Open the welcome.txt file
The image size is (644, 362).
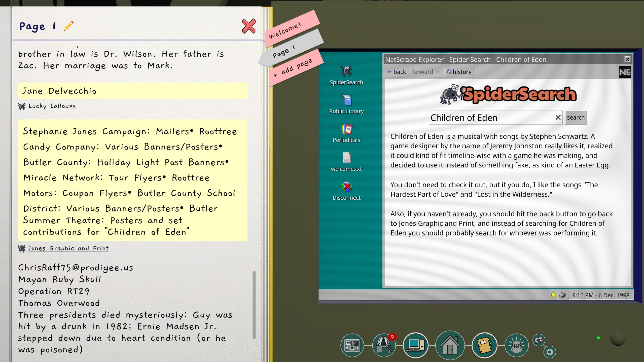pyautogui.click(x=346, y=162)
